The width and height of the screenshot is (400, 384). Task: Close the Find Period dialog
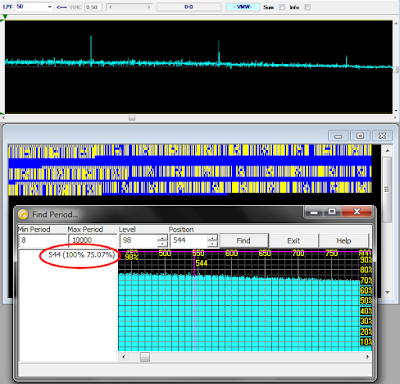click(x=357, y=212)
